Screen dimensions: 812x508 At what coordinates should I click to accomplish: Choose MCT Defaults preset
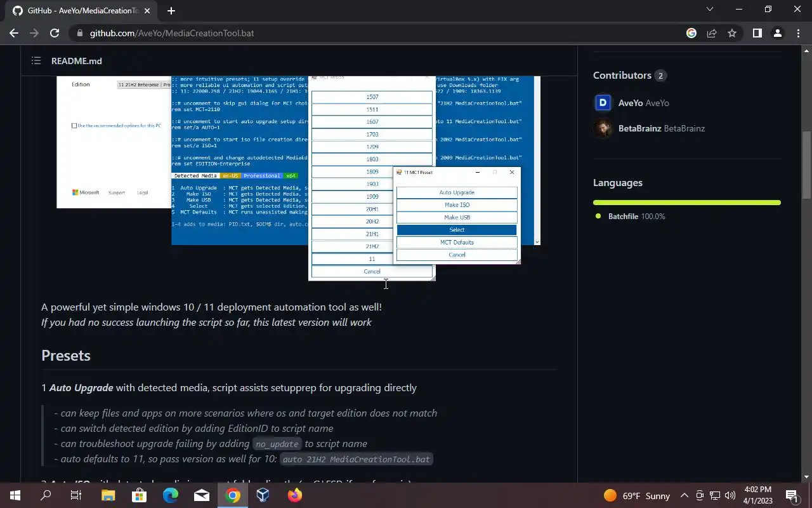[x=457, y=243]
